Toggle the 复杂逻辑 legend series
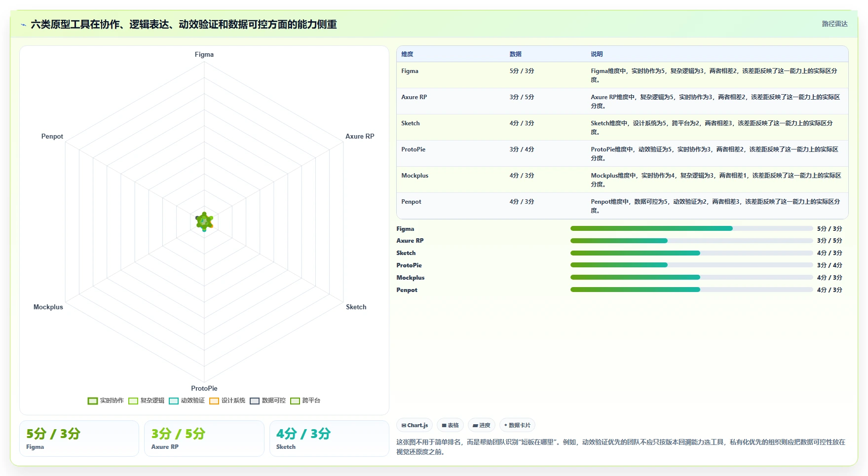Viewport: 868px width, 476px height. (x=146, y=401)
